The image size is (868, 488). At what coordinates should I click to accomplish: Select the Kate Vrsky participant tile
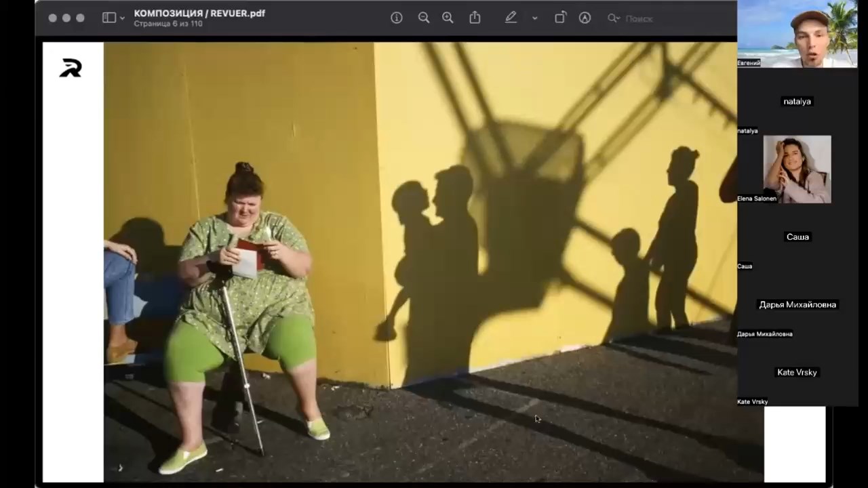(797, 373)
